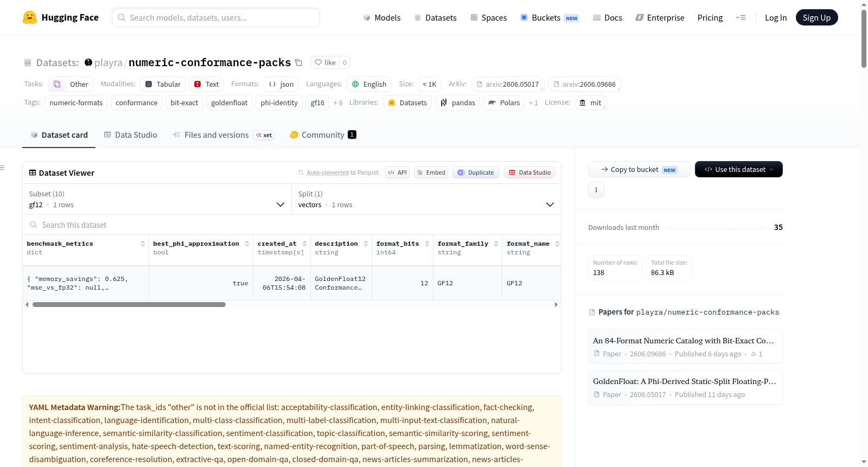Click the main search models input field
Image resolution: width=868 pixels, height=467 pixels.
(x=216, y=17)
